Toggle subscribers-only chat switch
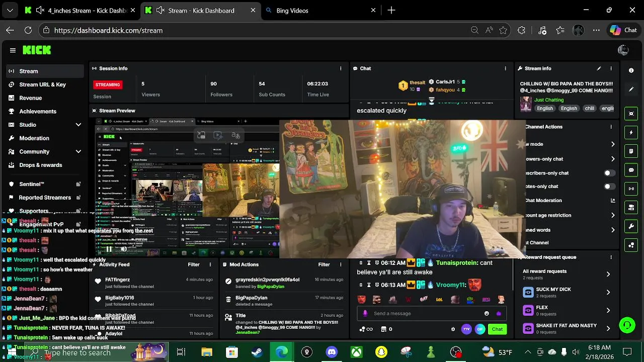The image size is (644, 362). 609,173
